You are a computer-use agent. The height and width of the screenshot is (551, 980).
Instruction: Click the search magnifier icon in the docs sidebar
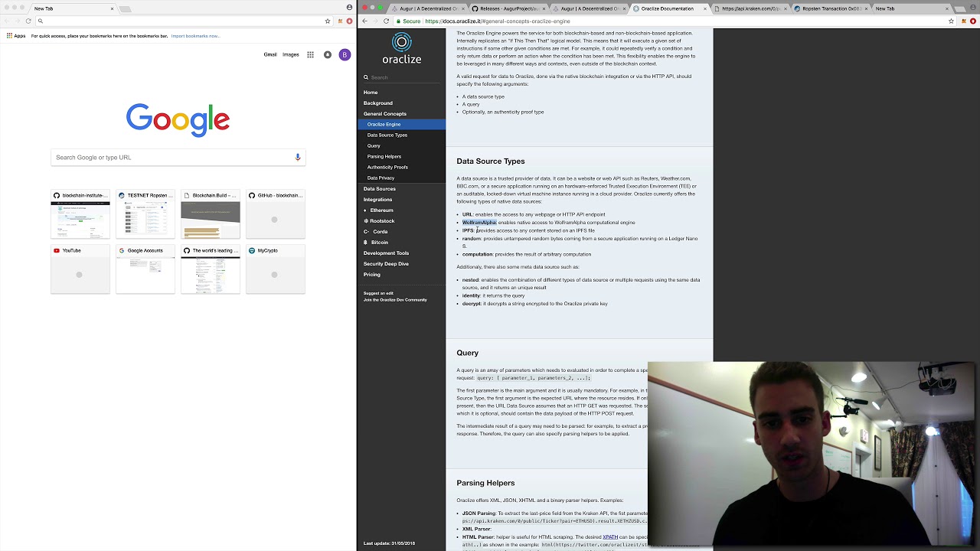[x=366, y=77]
